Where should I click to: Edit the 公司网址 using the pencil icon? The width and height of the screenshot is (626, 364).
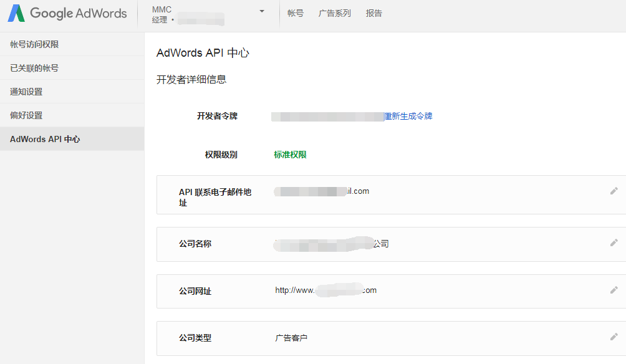pyautogui.click(x=614, y=289)
